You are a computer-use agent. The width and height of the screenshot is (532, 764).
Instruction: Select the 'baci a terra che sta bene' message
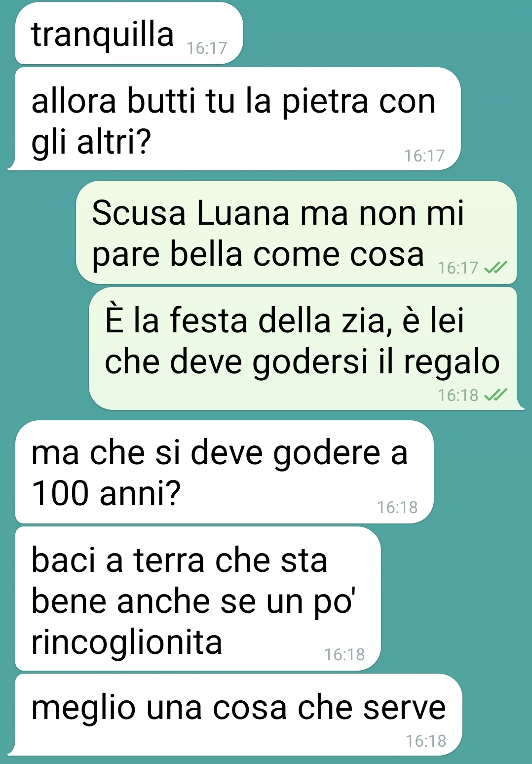pyautogui.click(x=198, y=599)
